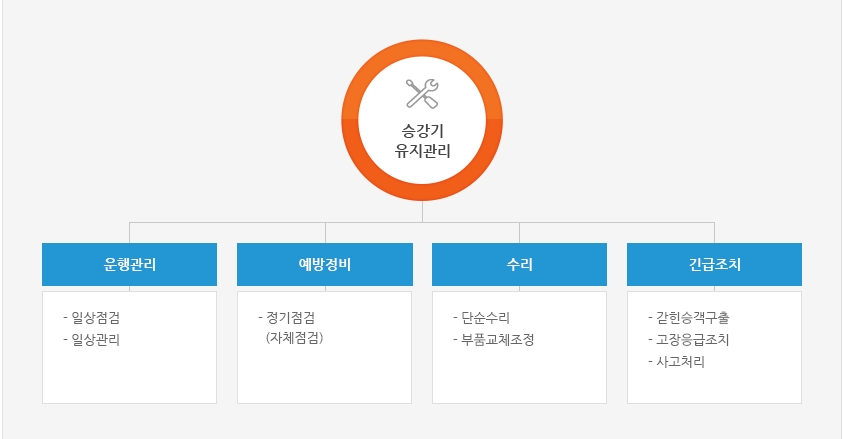Image resolution: width=844 pixels, height=439 pixels.
Task: Click the (자체점검) text
Action: pyautogui.click(x=294, y=338)
